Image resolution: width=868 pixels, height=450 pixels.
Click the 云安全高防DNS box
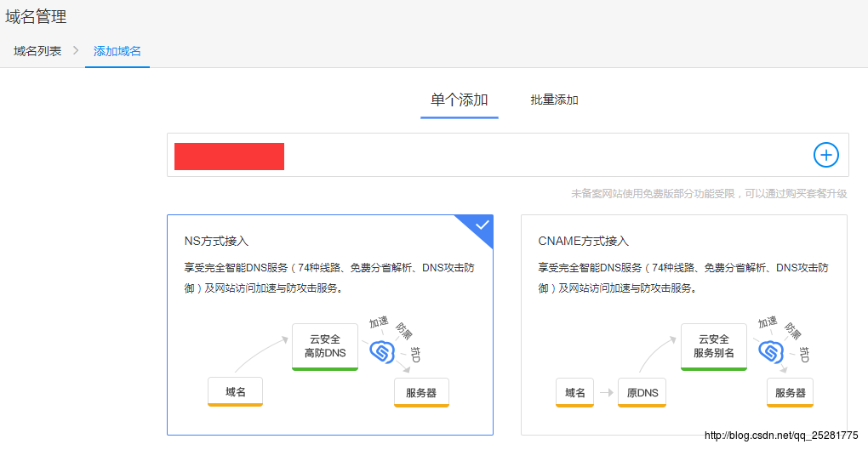tap(324, 346)
